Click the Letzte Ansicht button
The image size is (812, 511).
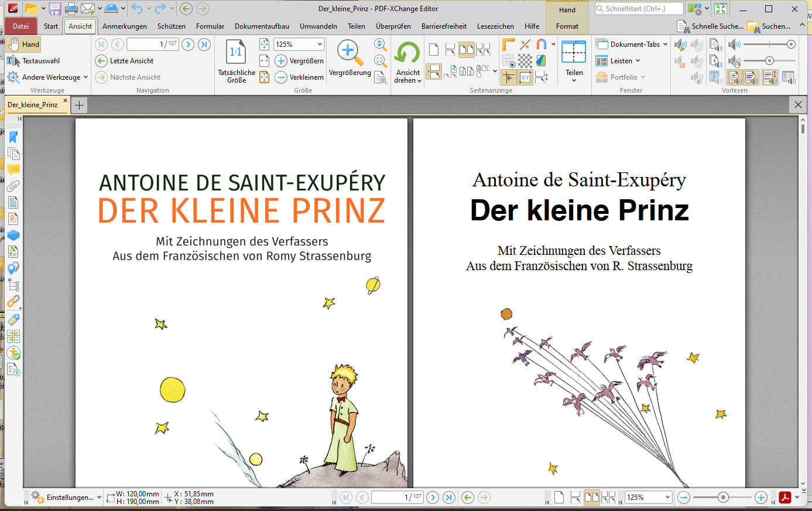pos(125,61)
